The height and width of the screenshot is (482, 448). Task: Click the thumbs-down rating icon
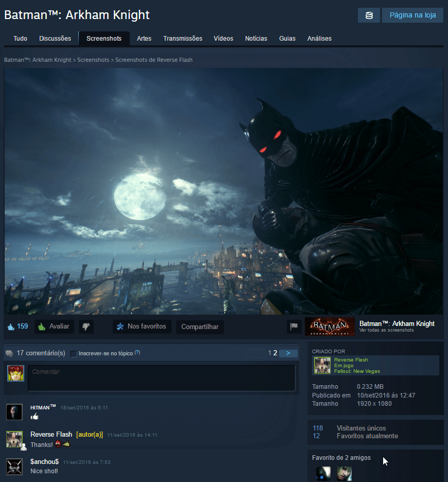coord(86,326)
